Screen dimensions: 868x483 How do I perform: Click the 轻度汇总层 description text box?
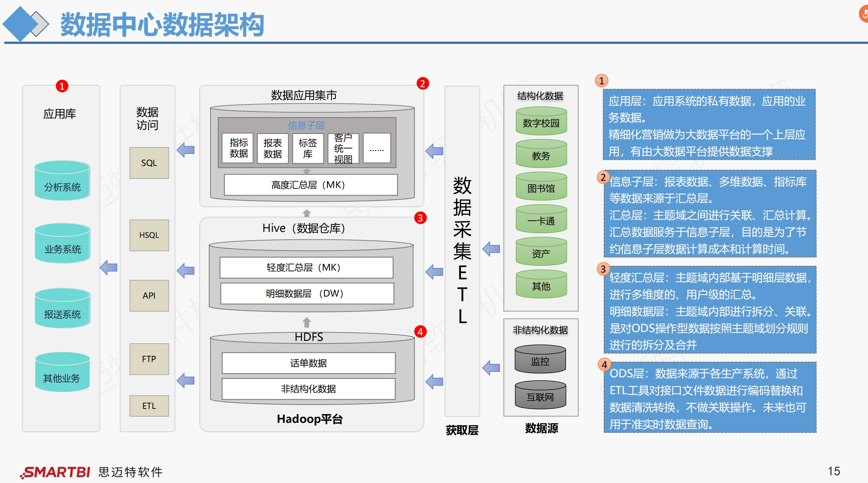pos(710,310)
